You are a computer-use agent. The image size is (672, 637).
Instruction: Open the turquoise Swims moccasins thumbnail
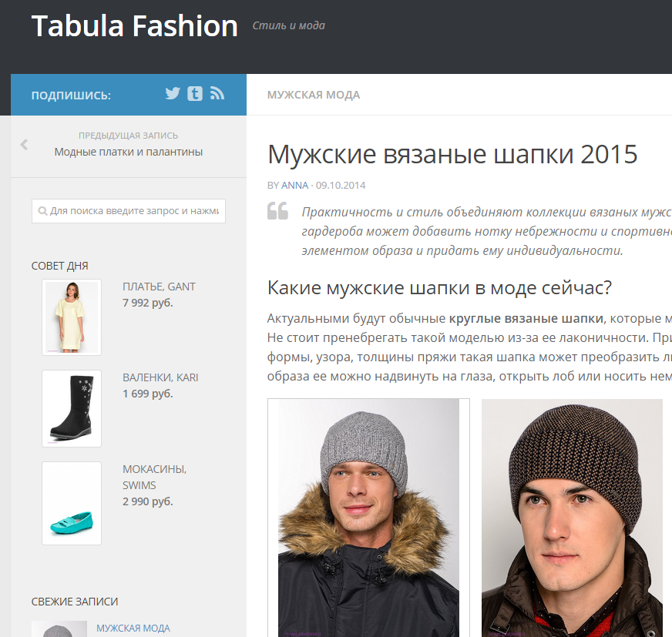point(72,503)
